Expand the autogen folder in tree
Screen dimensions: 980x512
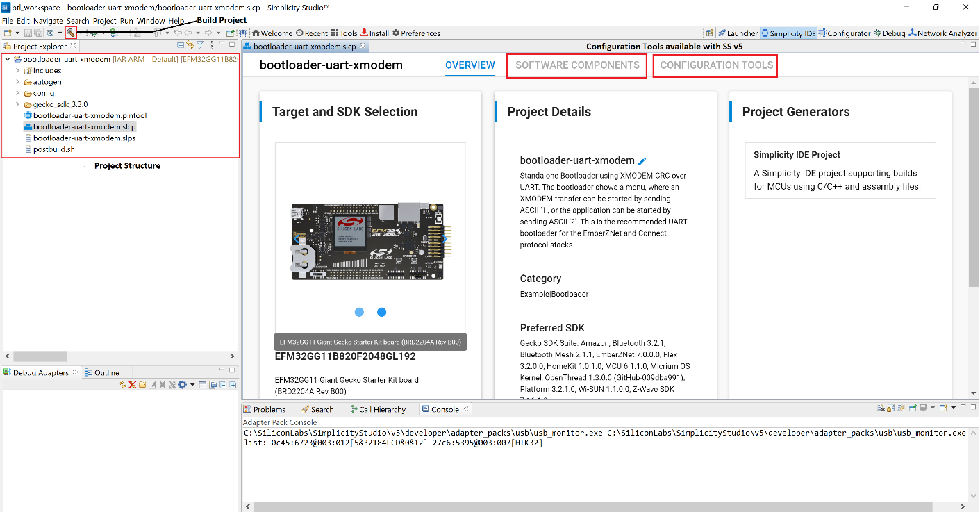[x=17, y=82]
